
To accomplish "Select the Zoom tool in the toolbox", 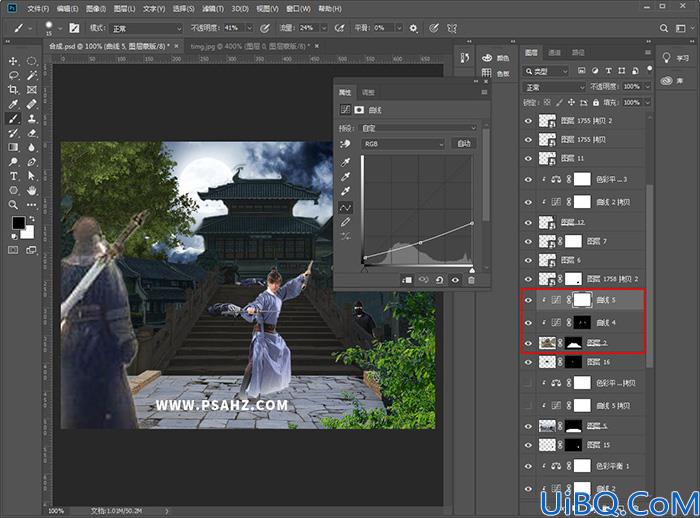I will [13, 205].
